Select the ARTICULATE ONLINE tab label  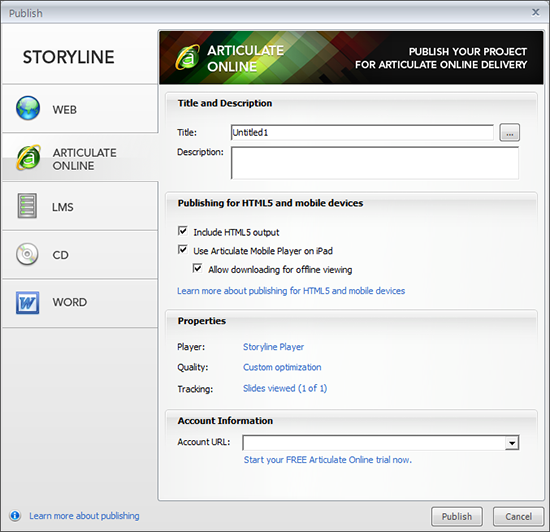point(85,159)
